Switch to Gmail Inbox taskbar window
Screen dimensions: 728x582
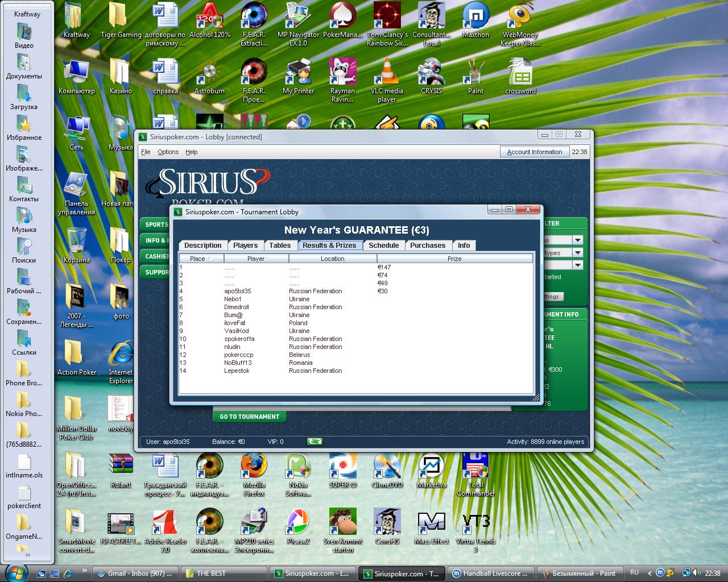pyautogui.click(x=135, y=573)
